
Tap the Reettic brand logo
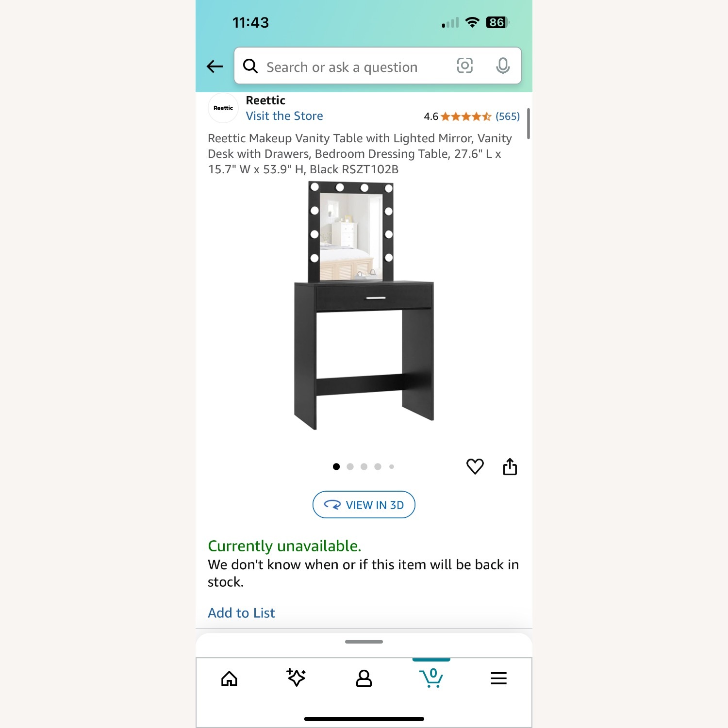click(223, 108)
